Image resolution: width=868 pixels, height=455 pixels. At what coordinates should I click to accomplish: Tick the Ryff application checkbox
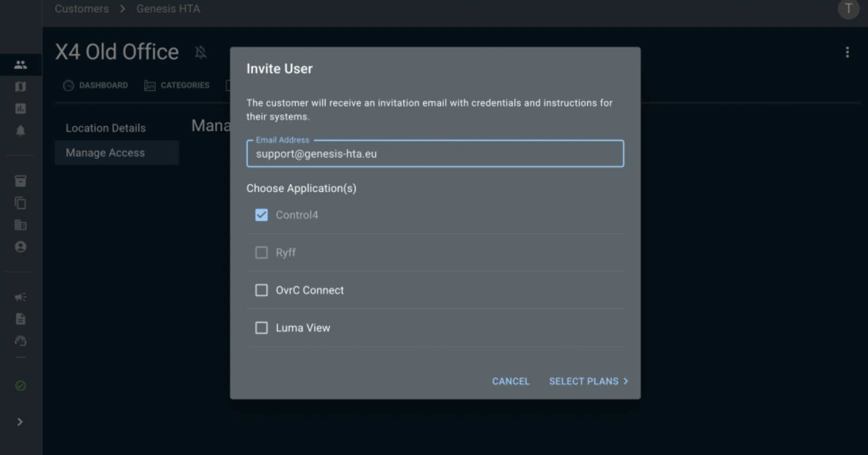[261, 253]
